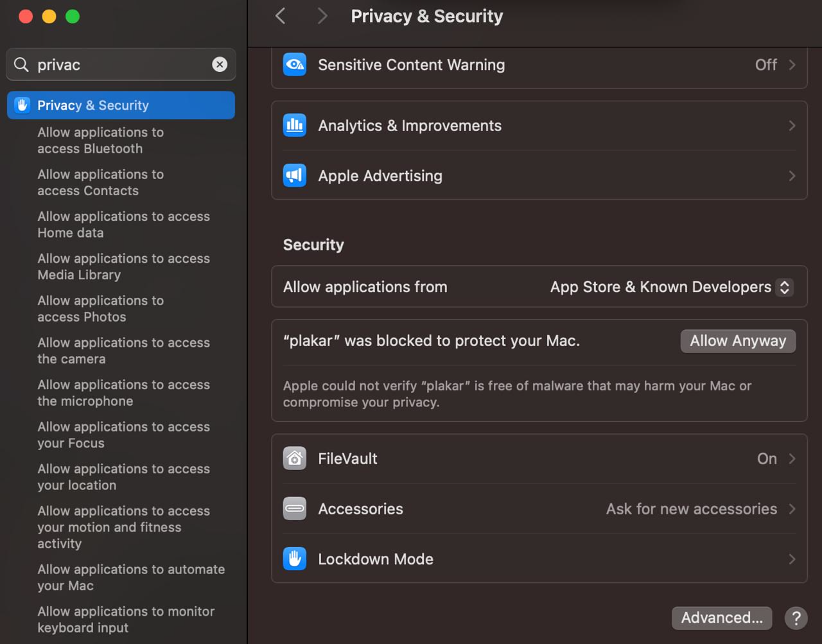The image size is (822, 644).
Task: Select Allow applications to access Photos
Action: tap(100, 308)
